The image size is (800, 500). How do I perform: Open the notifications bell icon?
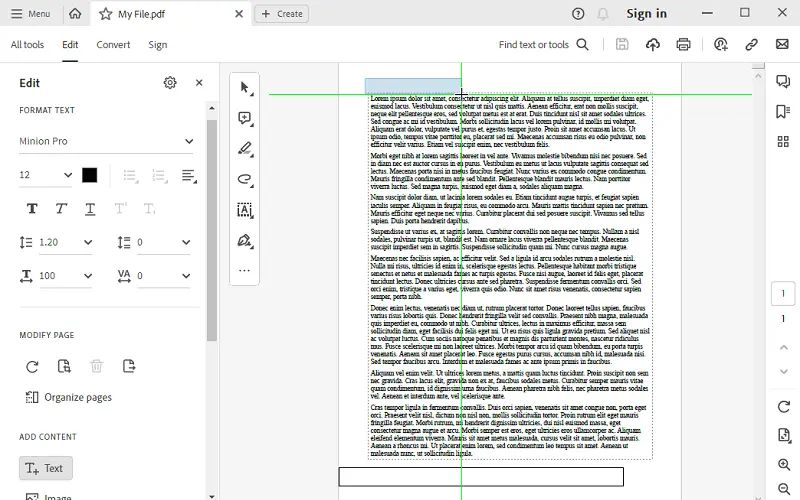coord(603,14)
